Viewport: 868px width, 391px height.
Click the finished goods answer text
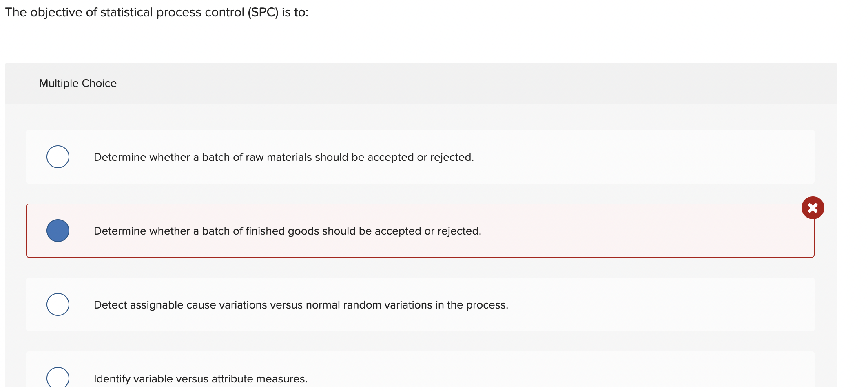[x=288, y=231]
